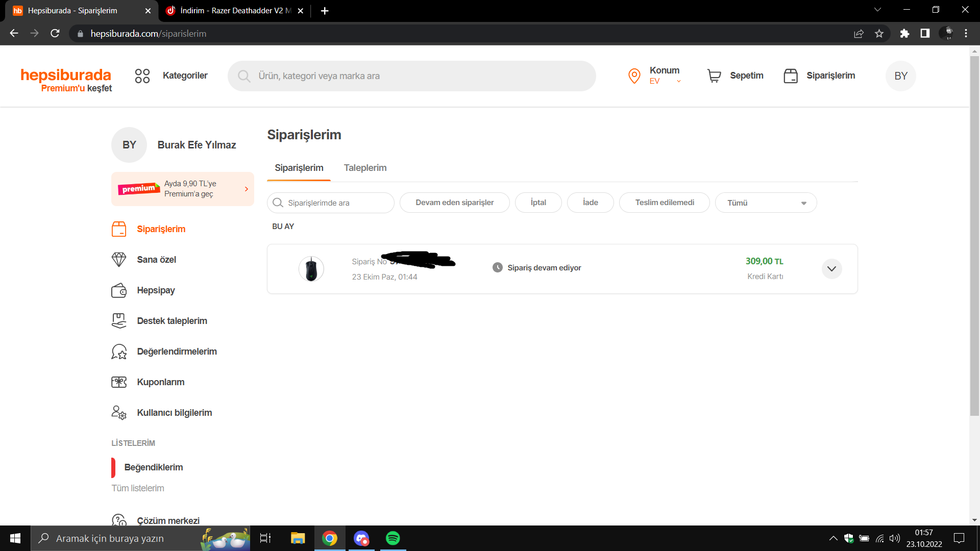The image size is (980, 551).
Task: Open Kullanıcı bilgilerim user settings
Action: pyautogui.click(x=174, y=413)
